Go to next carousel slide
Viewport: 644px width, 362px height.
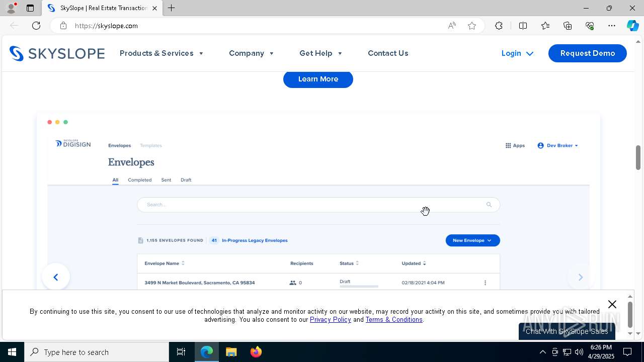click(x=580, y=277)
